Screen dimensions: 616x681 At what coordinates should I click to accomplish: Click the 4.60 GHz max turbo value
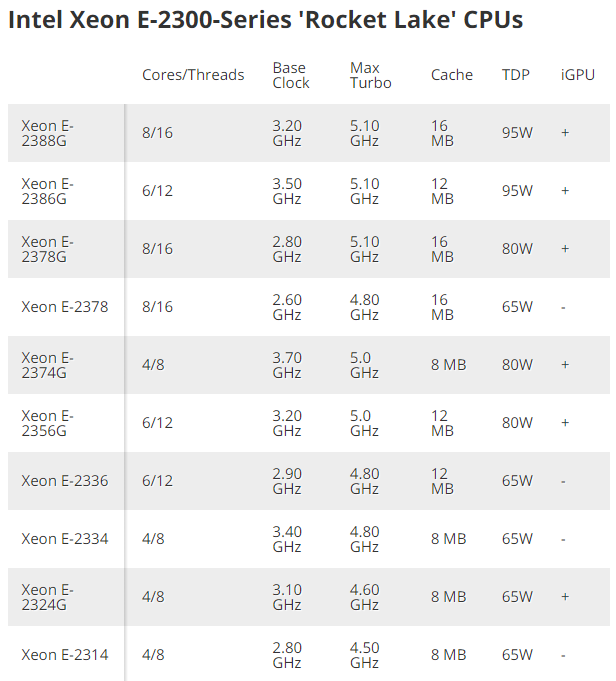pyautogui.click(x=365, y=597)
